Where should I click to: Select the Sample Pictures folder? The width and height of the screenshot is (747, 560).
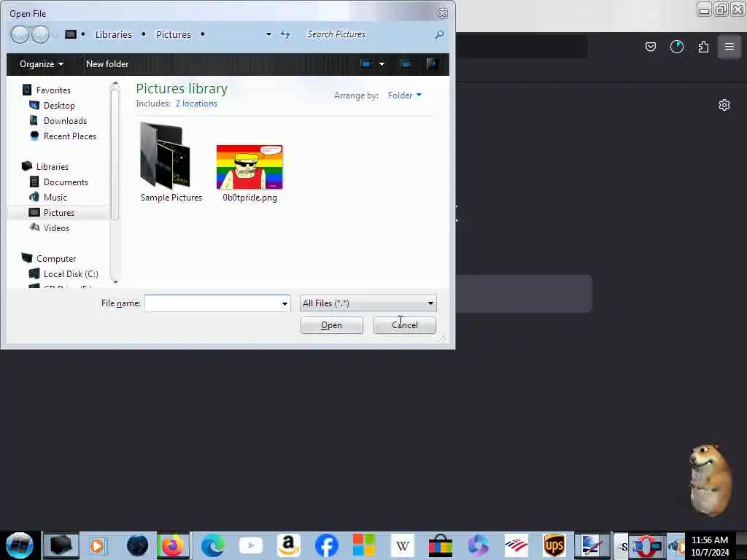point(171,162)
